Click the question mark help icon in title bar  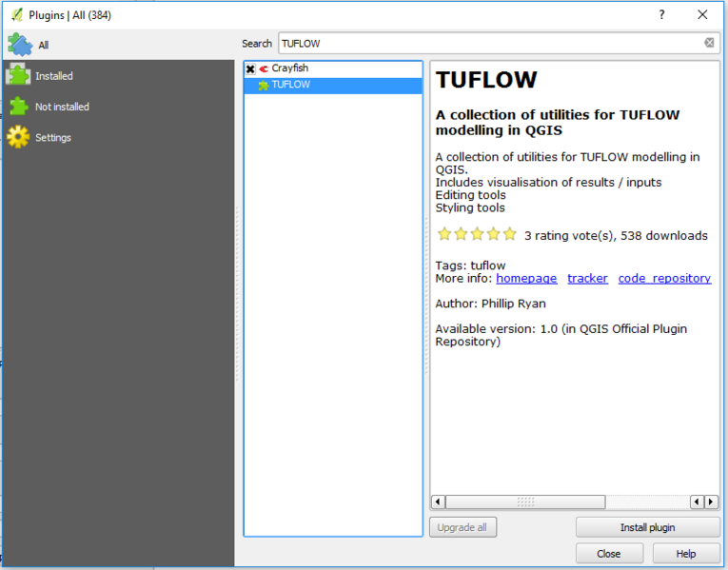661,14
